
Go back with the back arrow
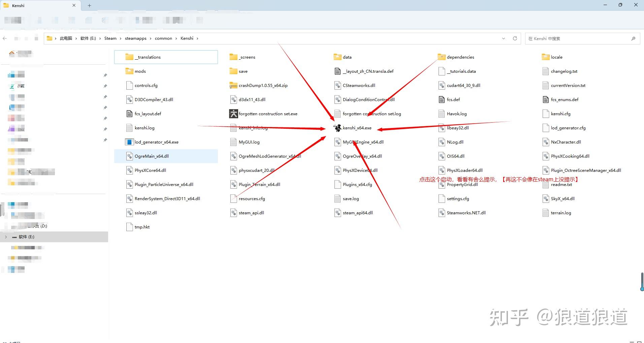[5, 38]
